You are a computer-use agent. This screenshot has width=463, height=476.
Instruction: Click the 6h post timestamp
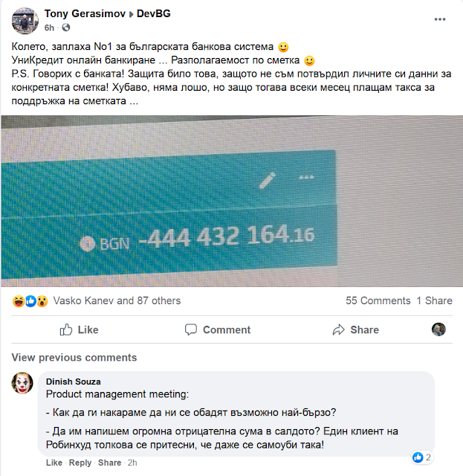pyautogui.click(x=49, y=28)
